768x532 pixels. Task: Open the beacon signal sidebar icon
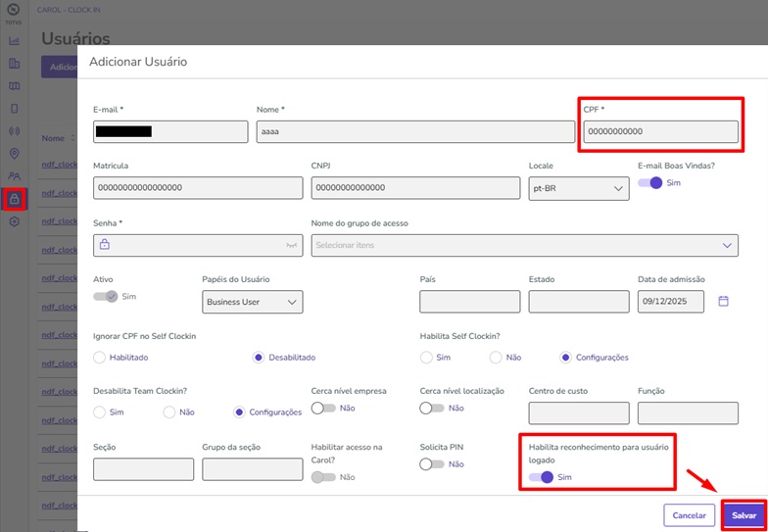pyautogui.click(x=14, y=131)
